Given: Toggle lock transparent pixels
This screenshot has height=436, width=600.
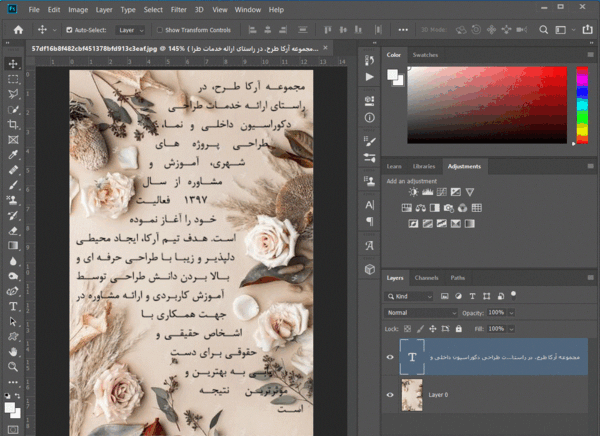Looking at the screenshot, I should [408, 329].
